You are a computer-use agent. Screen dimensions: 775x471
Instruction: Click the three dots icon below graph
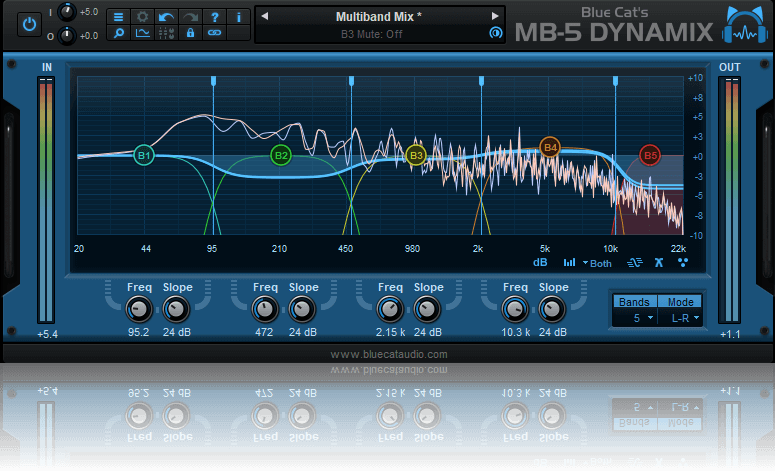tap(683, 263)
